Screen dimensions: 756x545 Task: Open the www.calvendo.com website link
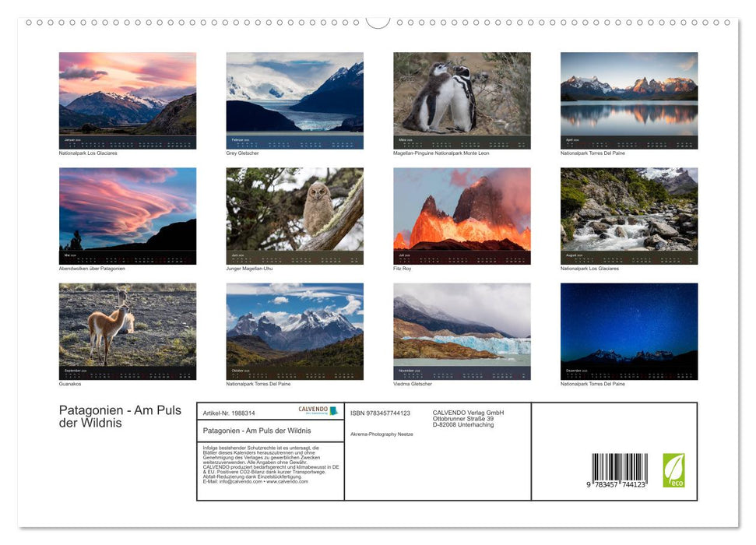click(x=288, y=481)
